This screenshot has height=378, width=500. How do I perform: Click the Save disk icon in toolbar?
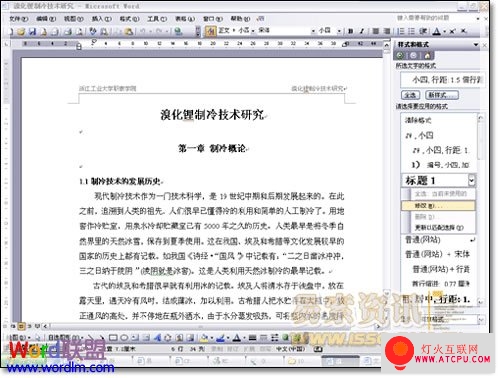(x=32, y=32)
